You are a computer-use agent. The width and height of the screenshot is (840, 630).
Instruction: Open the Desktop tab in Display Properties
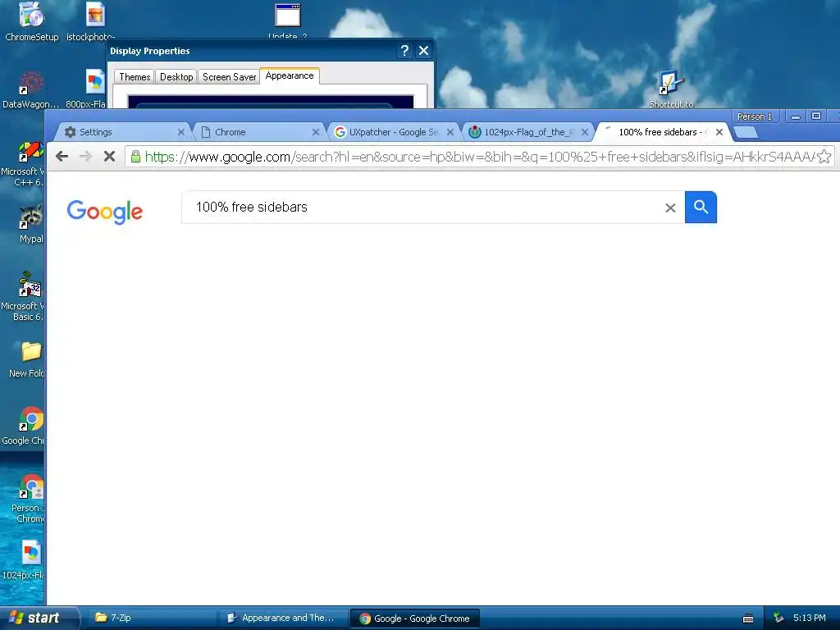[176, 76]
